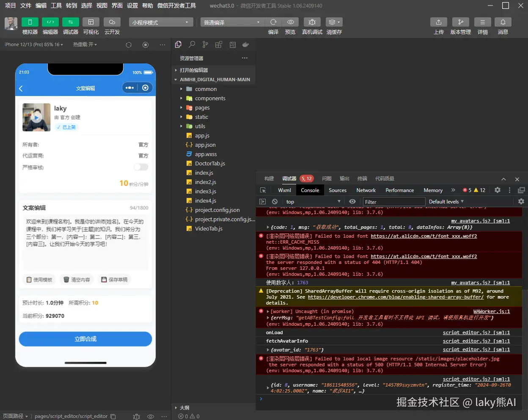This screenshot has width=528, height=420.
Task: Open the mini program mode dropdown
Action: click(161, 22)
